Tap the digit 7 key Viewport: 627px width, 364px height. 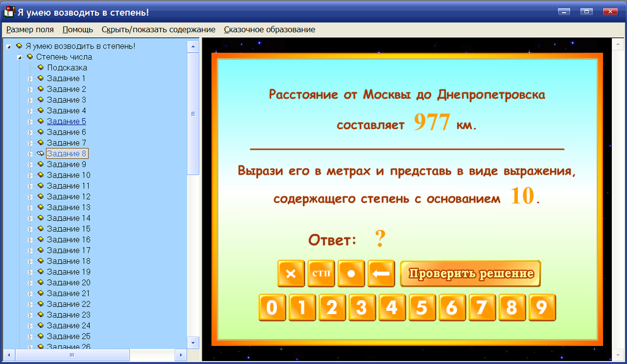[x=482, y=308]
